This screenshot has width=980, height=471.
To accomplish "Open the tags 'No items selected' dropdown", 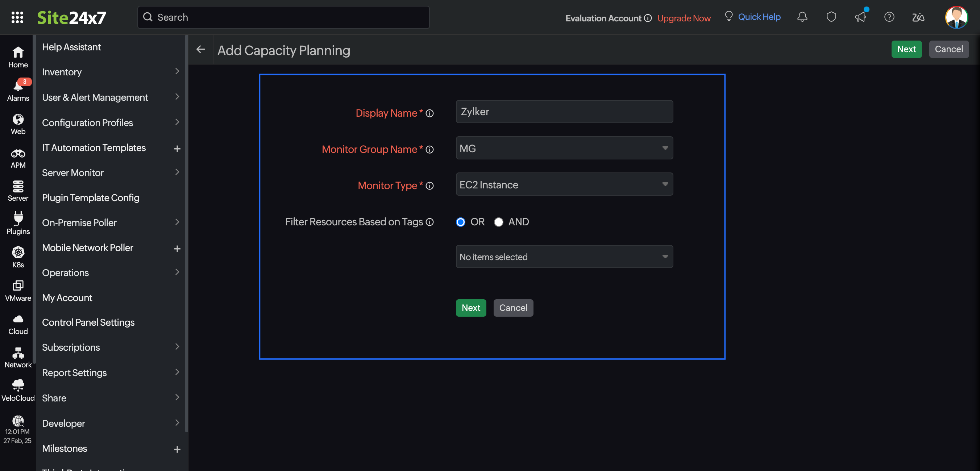I will click(x=564, y=257).
